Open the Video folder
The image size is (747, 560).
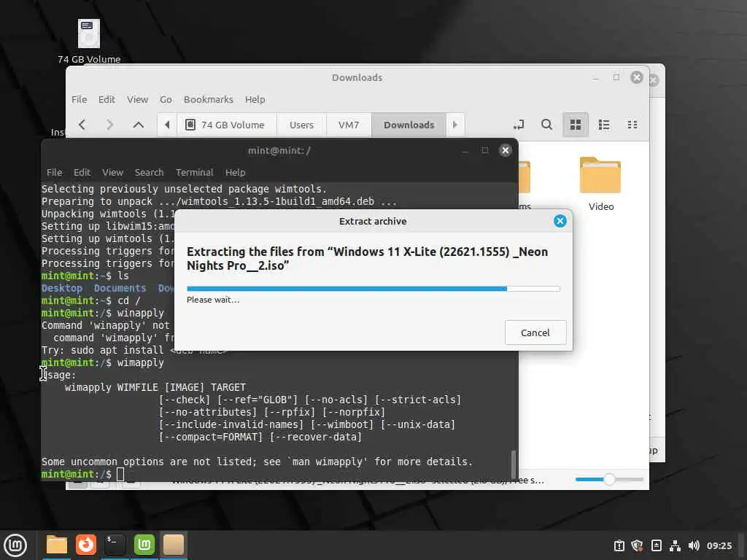pos(601,184)
